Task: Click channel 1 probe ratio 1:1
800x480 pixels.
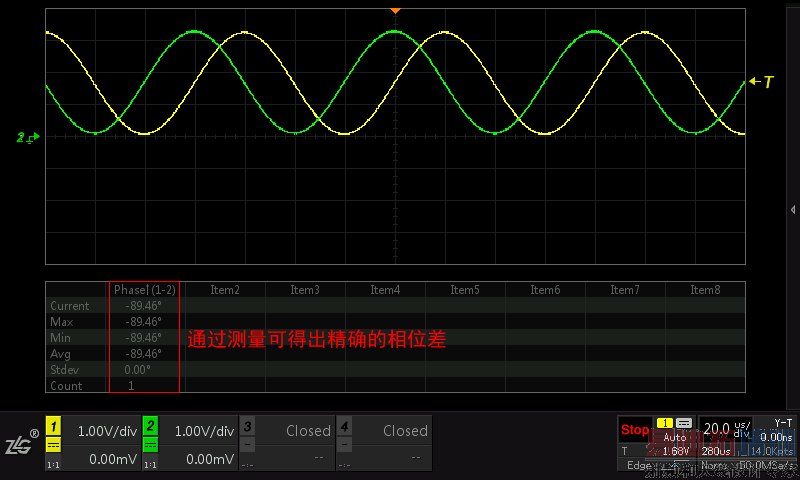Action: pos(53,465)
